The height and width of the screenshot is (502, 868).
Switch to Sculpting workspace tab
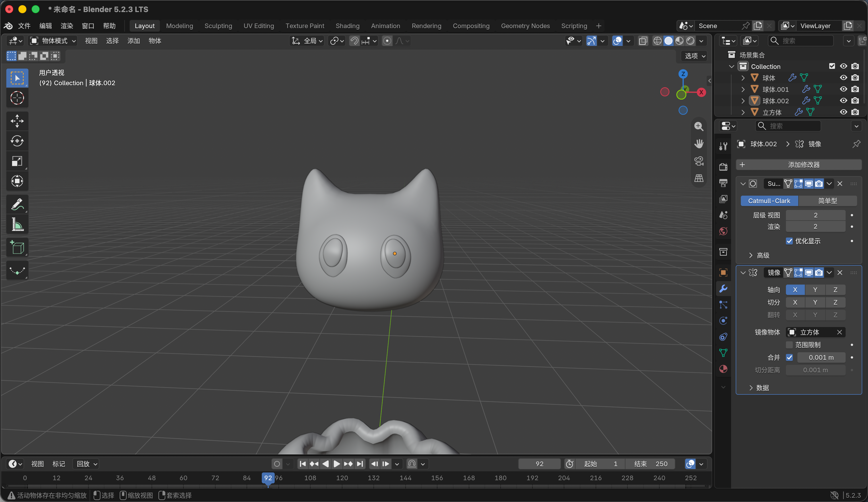click(x=218, y=26)
